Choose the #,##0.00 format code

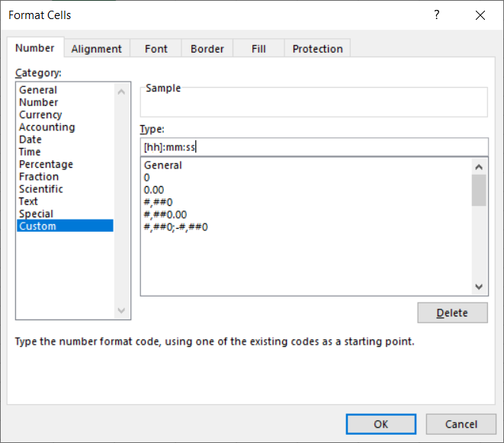(x=165, y=214)
